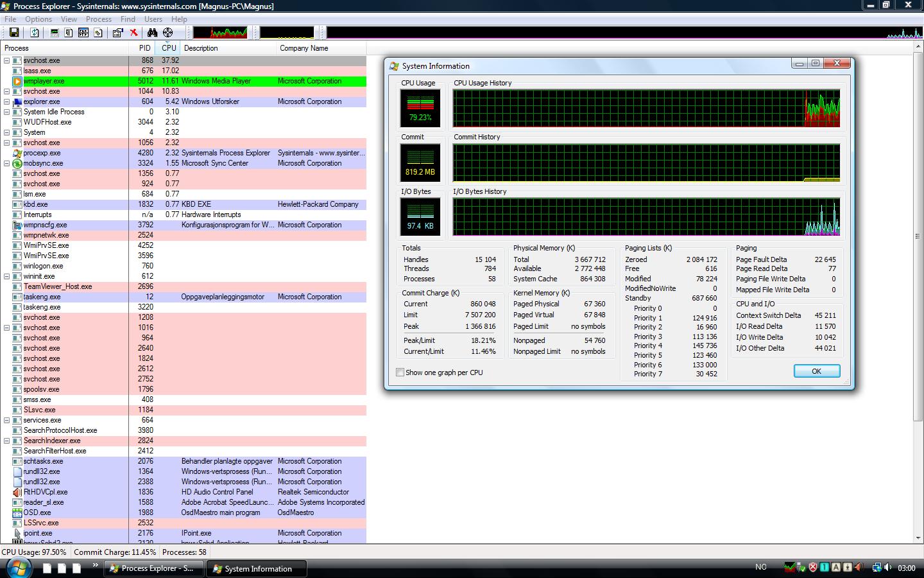Collapse the SearchIndexer.exe tree node
Viewport: 924px width, 578px height.
[7, 441]
